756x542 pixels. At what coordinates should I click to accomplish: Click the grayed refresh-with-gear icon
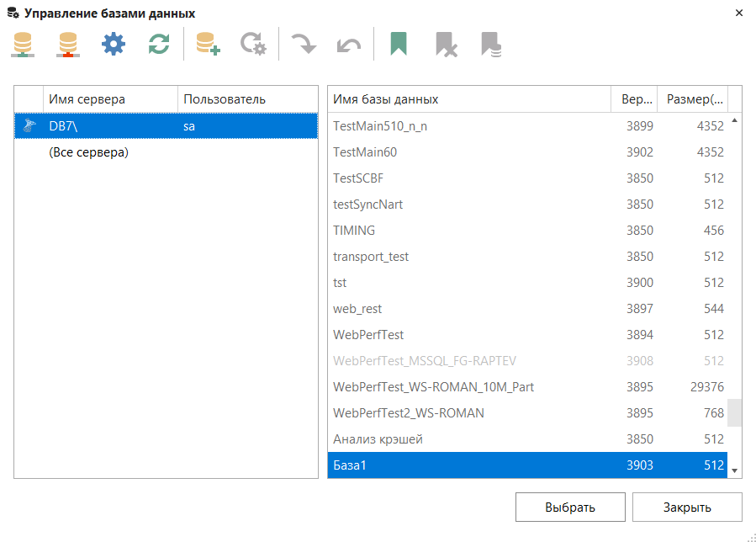click(x=252, y=44)
